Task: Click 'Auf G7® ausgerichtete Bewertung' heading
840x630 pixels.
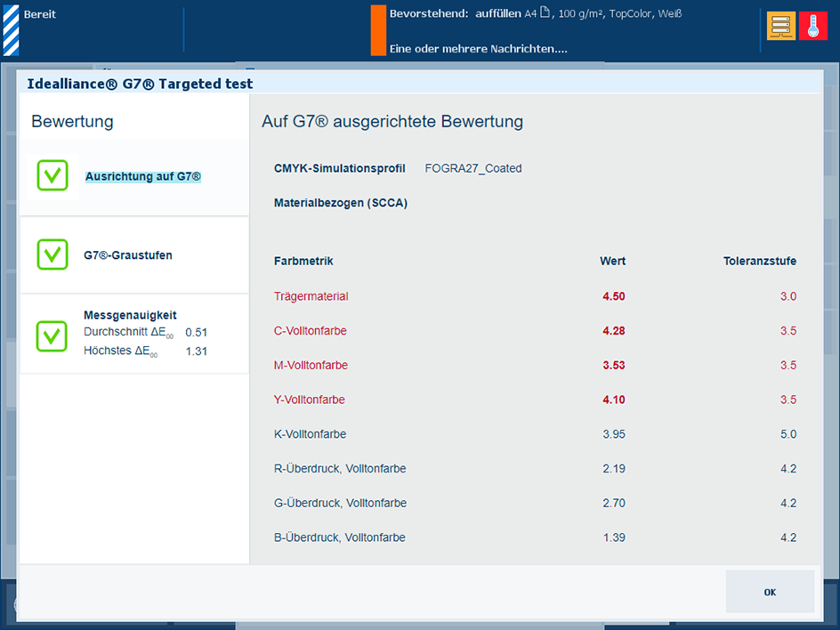Action: click(392, 122)
